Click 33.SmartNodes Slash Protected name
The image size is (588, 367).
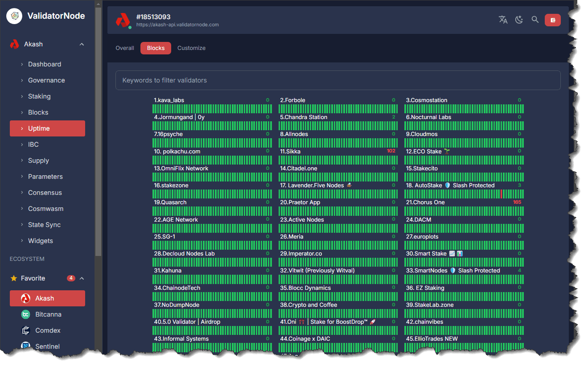[x=453, y=271]
